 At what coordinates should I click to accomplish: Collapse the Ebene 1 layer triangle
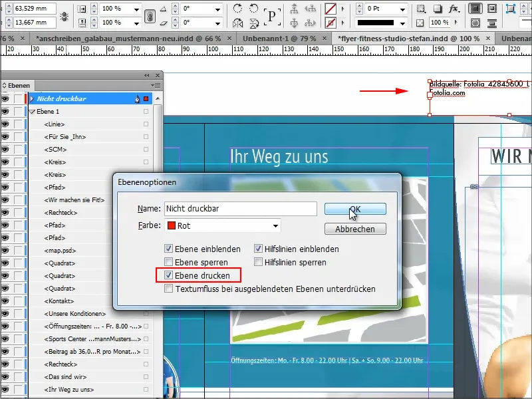(32, 111)
